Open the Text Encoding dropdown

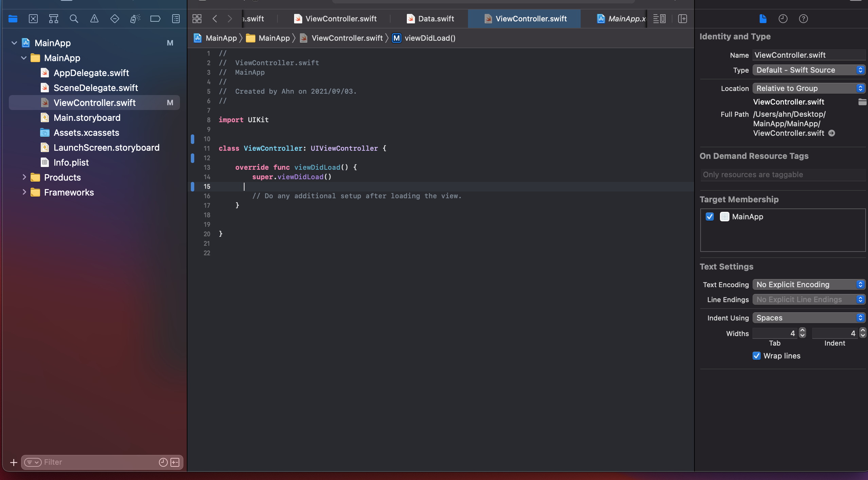809,284
